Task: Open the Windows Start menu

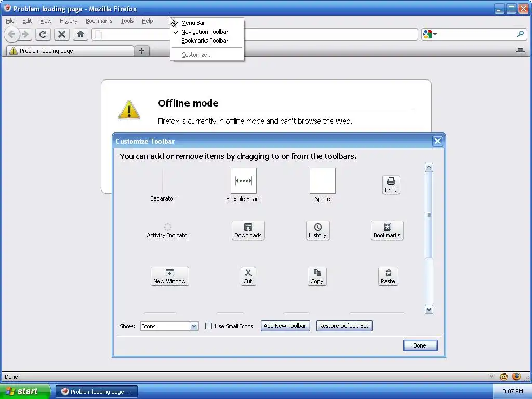Action: pos(25,392)
